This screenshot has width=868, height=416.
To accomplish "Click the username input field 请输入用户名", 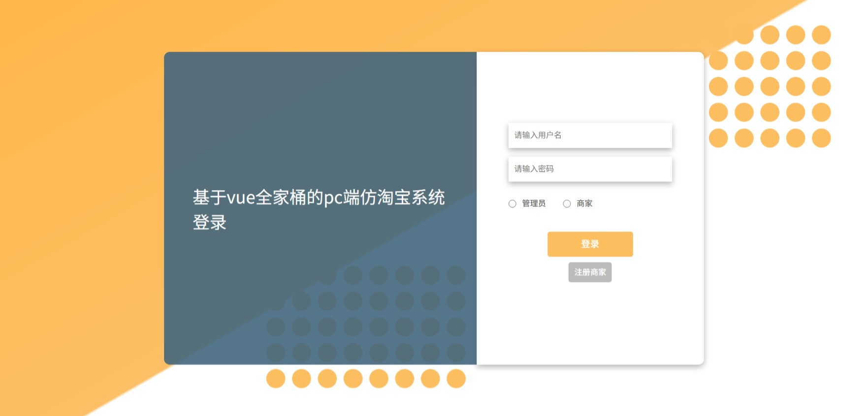I will point(590,135).
